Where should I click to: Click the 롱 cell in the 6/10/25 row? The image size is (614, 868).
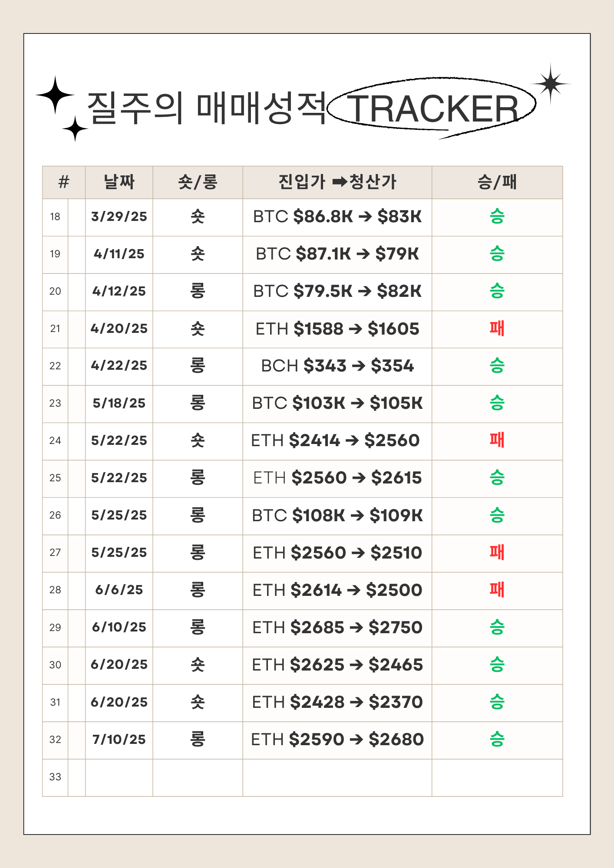coord(198,628)
